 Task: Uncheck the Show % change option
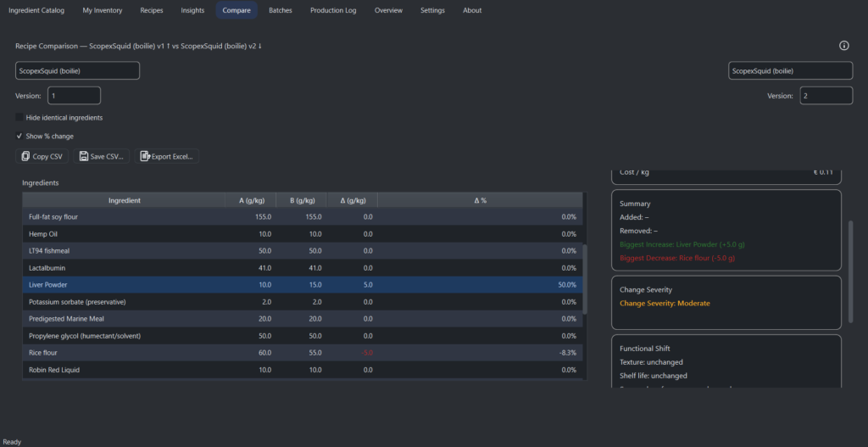[19, 136]
